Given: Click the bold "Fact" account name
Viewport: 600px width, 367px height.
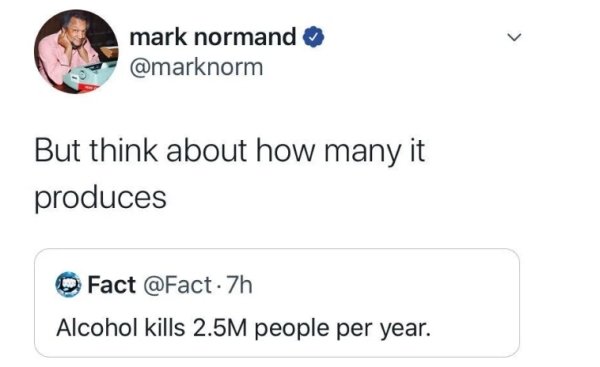Looking at the screenshot, I should tap(111, 285).
